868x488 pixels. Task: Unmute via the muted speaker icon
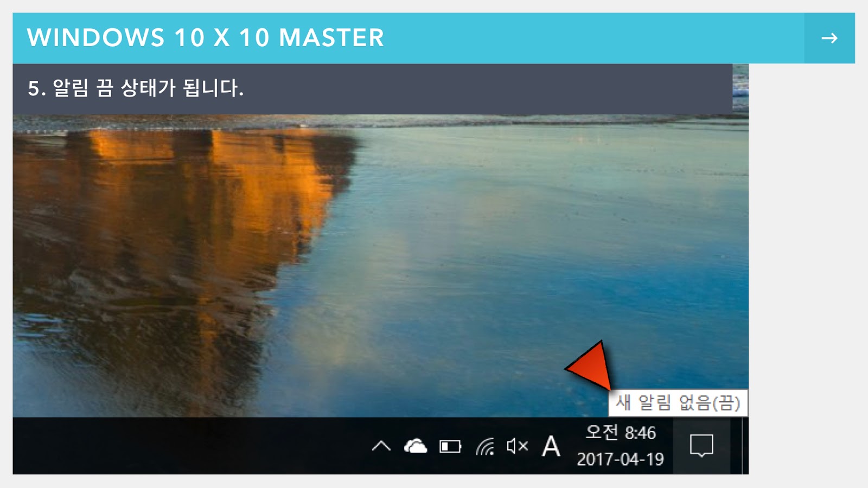(517, 446)
